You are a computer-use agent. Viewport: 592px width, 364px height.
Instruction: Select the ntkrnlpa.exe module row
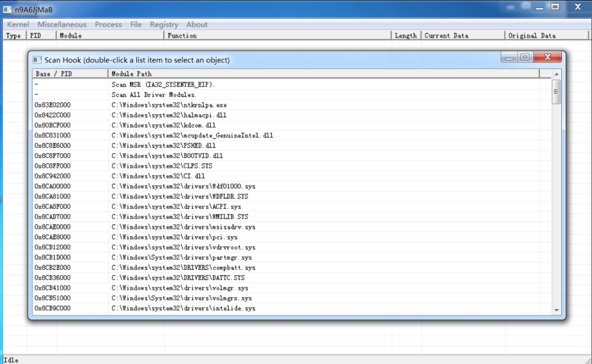pyautogui.click(x=173, y=105)
